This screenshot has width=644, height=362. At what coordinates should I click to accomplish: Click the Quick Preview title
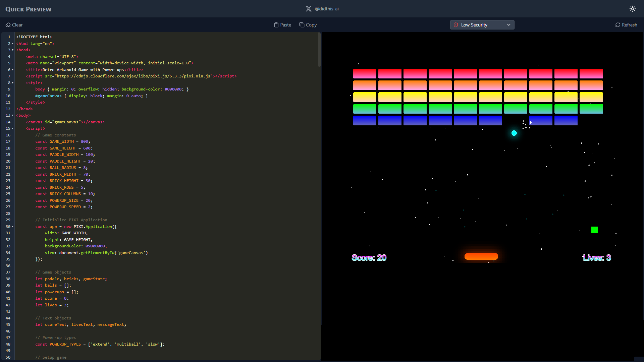click(29, 9)
